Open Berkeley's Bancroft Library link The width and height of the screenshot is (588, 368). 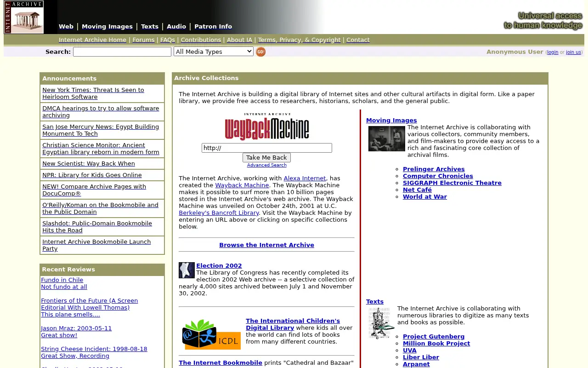(x=219, y=213)
